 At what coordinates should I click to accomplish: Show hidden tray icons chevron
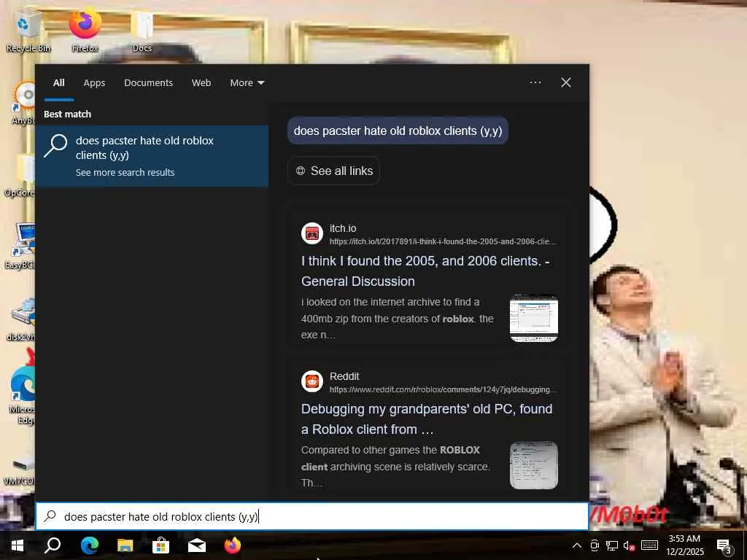tap(576, 545)
